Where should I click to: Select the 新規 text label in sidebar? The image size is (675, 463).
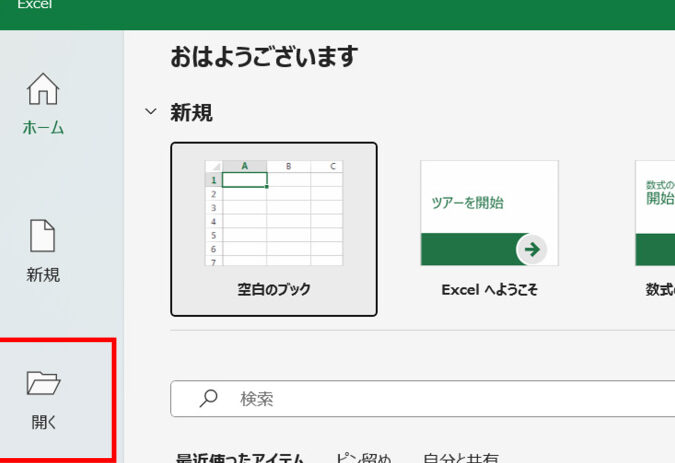pos(43,274)
